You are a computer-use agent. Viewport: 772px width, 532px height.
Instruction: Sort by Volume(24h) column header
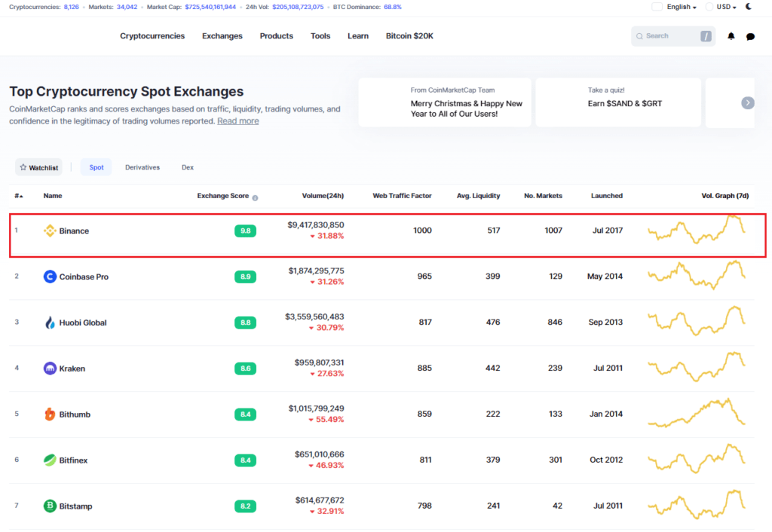point(323,196)
